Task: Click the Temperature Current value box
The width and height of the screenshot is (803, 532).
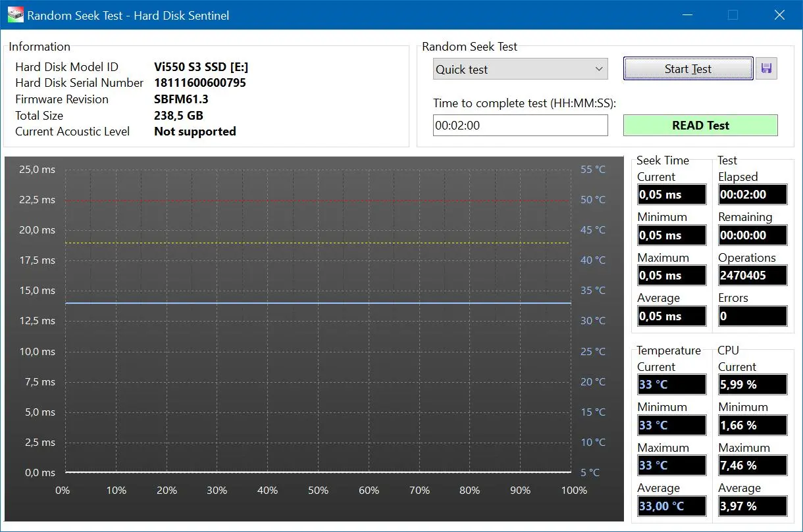Action: pos(672,385)
